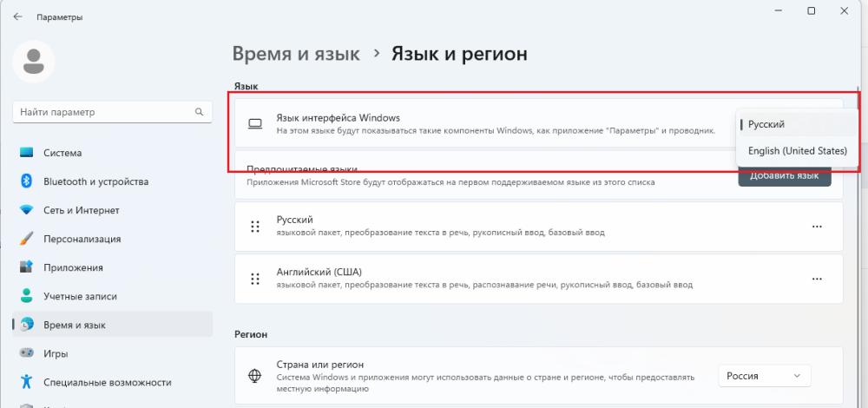Open Сеть и Интернет section
Image resolution: width=868 pixels, height=408 pixels.
[82, 210]
